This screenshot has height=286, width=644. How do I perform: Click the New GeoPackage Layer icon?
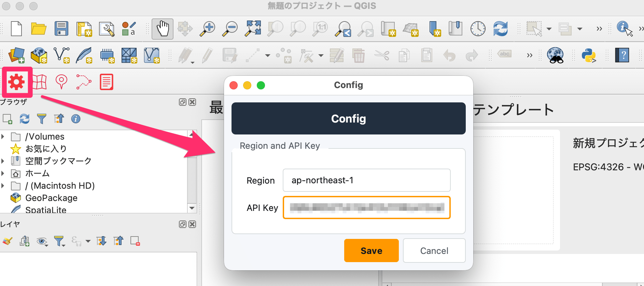click(39, 55)
